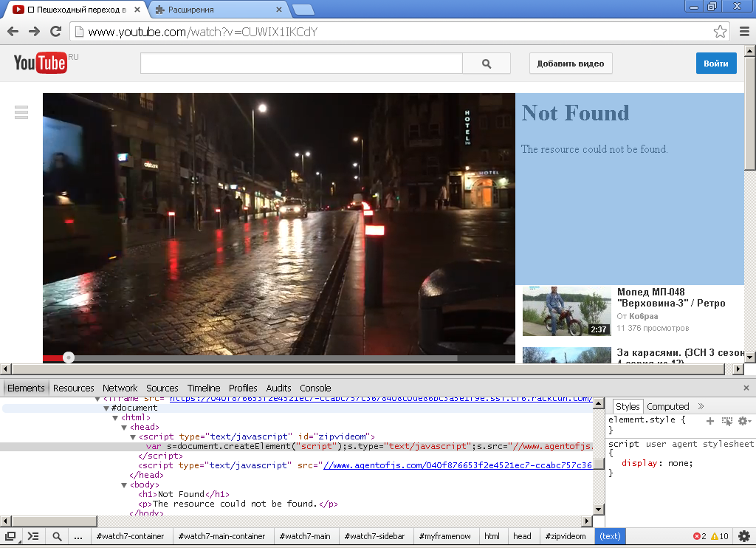Click the page vertical scrollbar thumb
756x548 pixels.
pos(750,113)
